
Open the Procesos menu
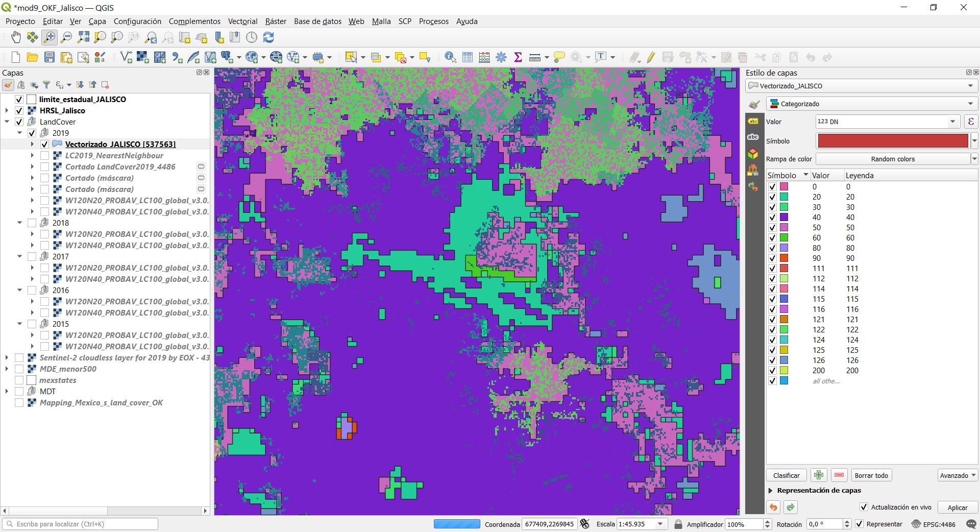pyautogui.click(x=433, y=21)
